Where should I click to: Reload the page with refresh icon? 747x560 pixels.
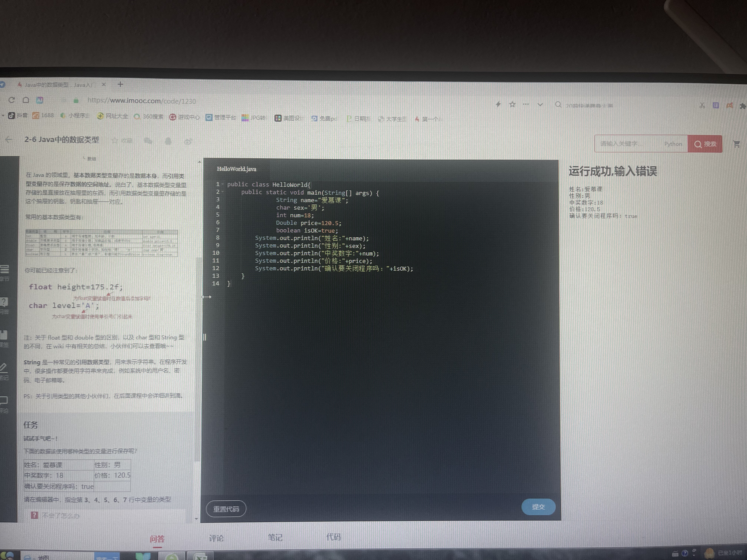pos(11,100)
